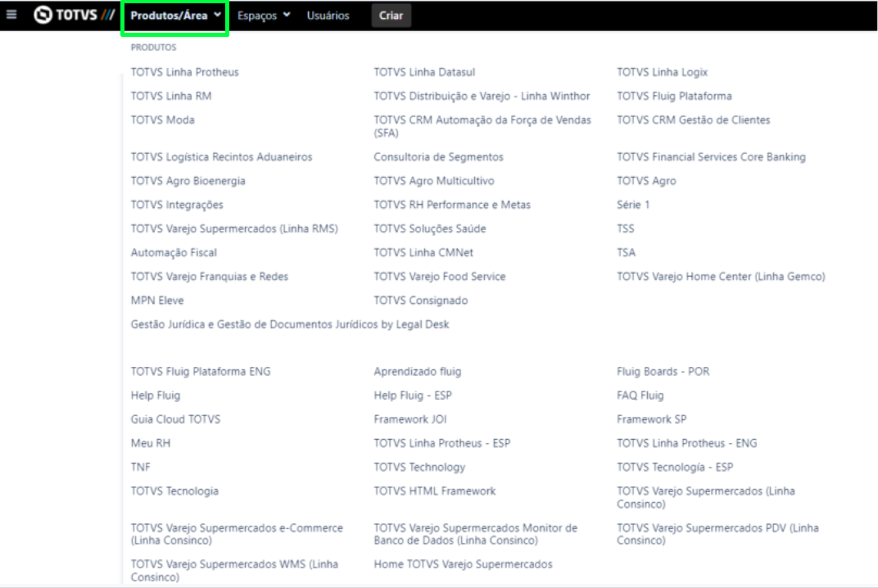Open Gestão Jurídica by Legal Desk link
878x588 pixels.
tap(290, 325)
